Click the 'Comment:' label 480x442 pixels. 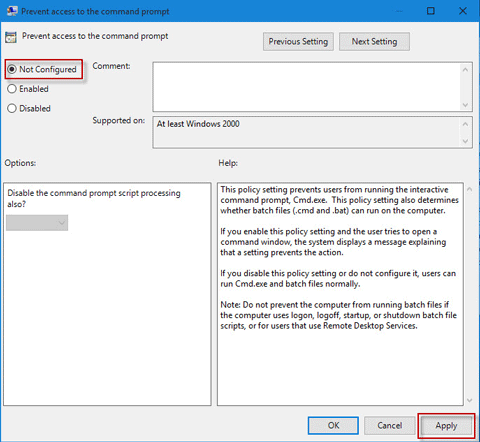[111, 66]
